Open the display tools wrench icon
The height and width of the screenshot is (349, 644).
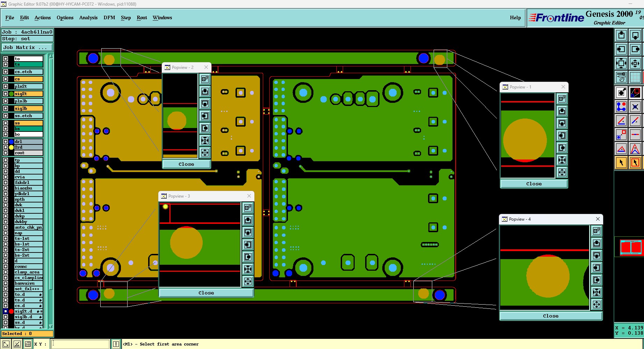[x=621, y=77]
